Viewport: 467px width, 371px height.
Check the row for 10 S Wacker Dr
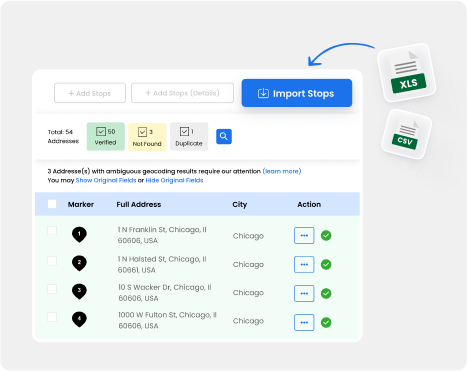pyautogui.click(x=52, y=289)
